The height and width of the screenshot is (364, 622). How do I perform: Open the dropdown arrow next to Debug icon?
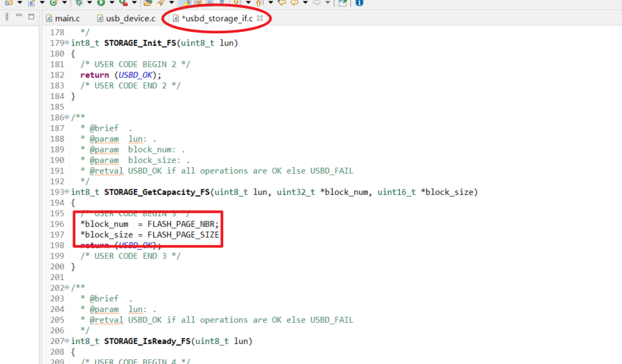click(x=89, y=3)
